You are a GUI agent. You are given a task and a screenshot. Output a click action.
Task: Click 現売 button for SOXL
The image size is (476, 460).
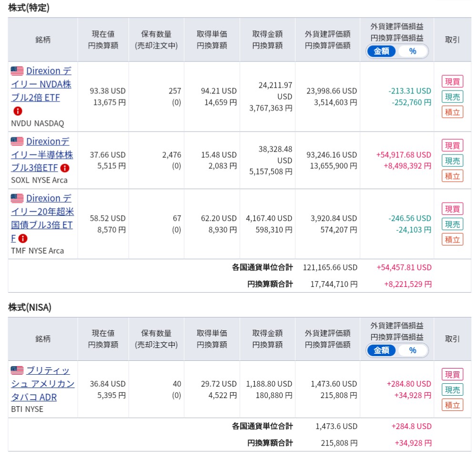tap(452, 161)
